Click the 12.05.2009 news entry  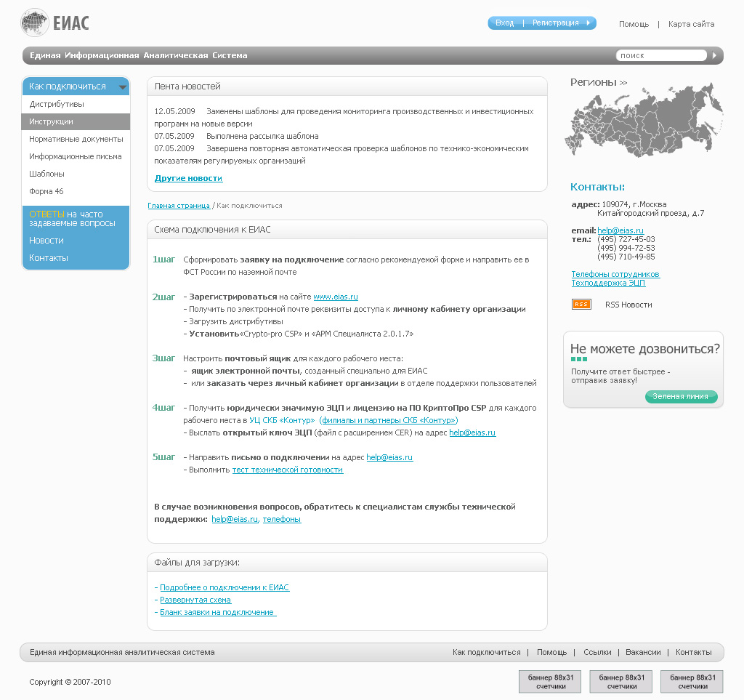[344, 118]
